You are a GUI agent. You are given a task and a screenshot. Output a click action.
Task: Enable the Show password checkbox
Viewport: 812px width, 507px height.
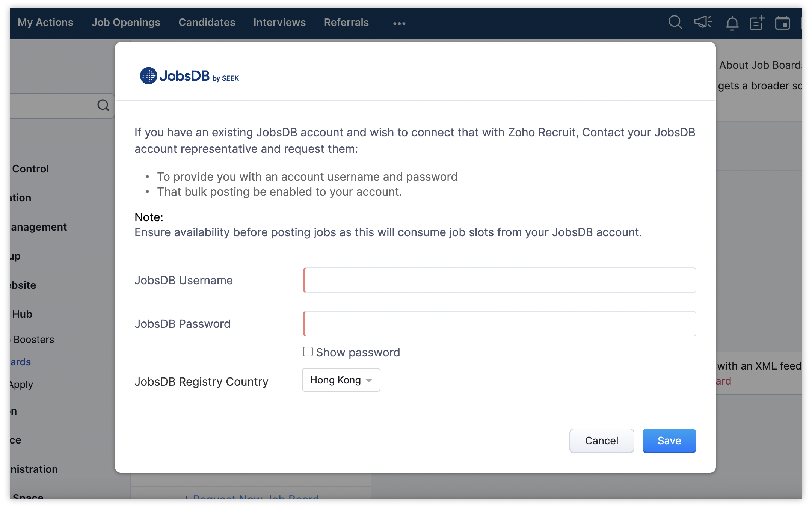[x=308, y=352]
